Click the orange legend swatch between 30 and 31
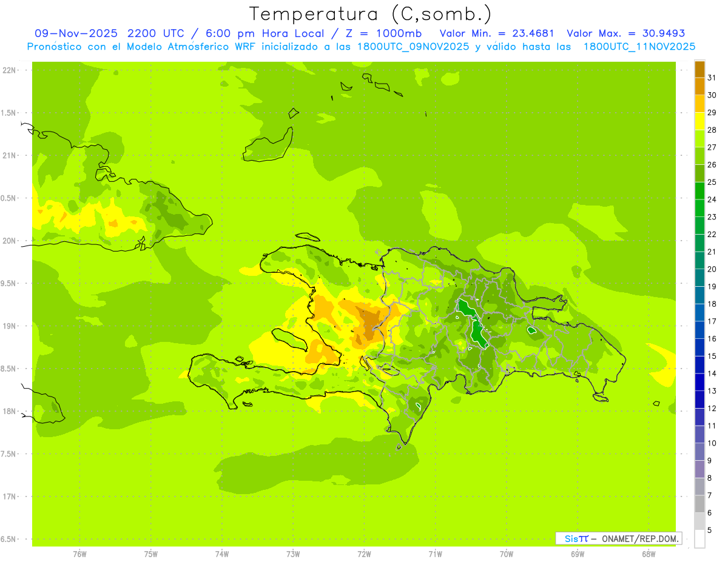The height and width of the screenshot is (562, 728). [x=699, y=86]
